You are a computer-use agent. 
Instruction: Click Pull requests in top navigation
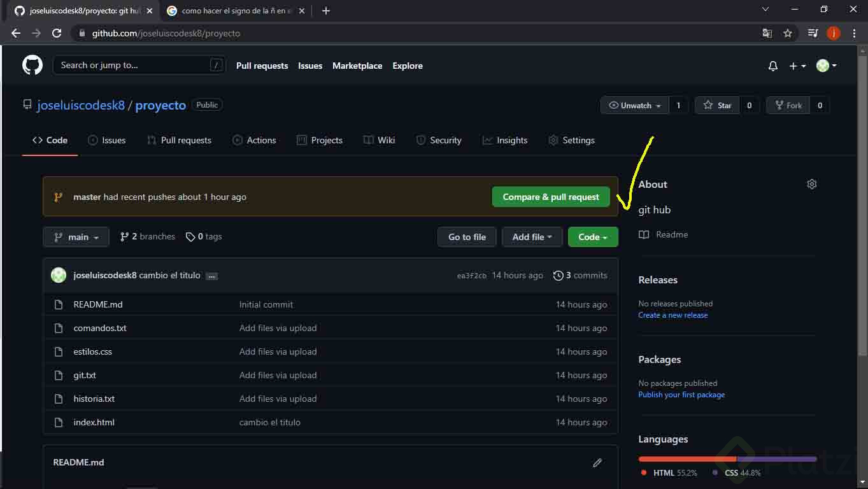point(262,66)
